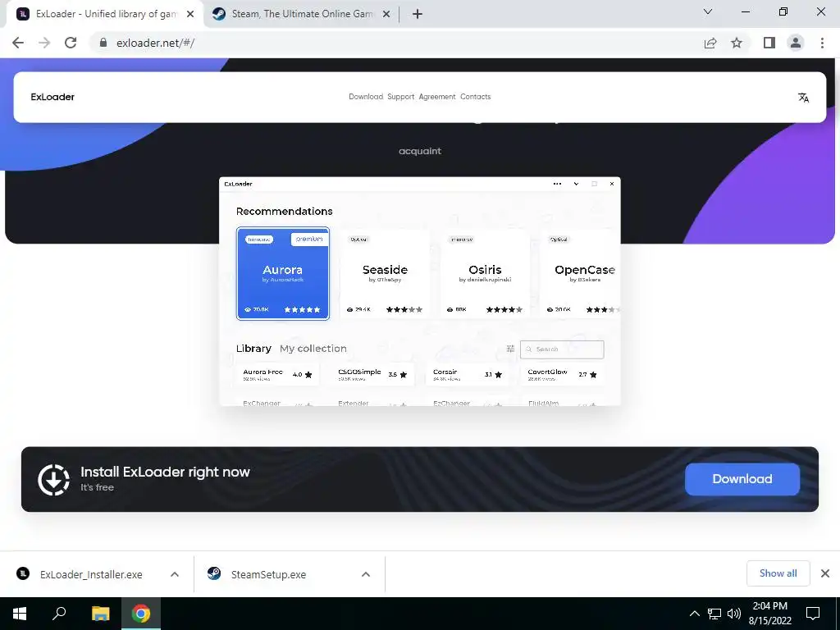The width and height of the screenshot is (840, 630).
Task: Open Chrome's three-dot menu
Action: (822, 43)
